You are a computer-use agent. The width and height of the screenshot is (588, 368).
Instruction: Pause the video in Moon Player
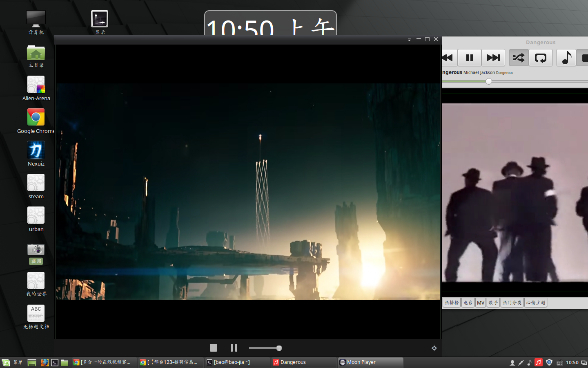(x=234, y=348)
